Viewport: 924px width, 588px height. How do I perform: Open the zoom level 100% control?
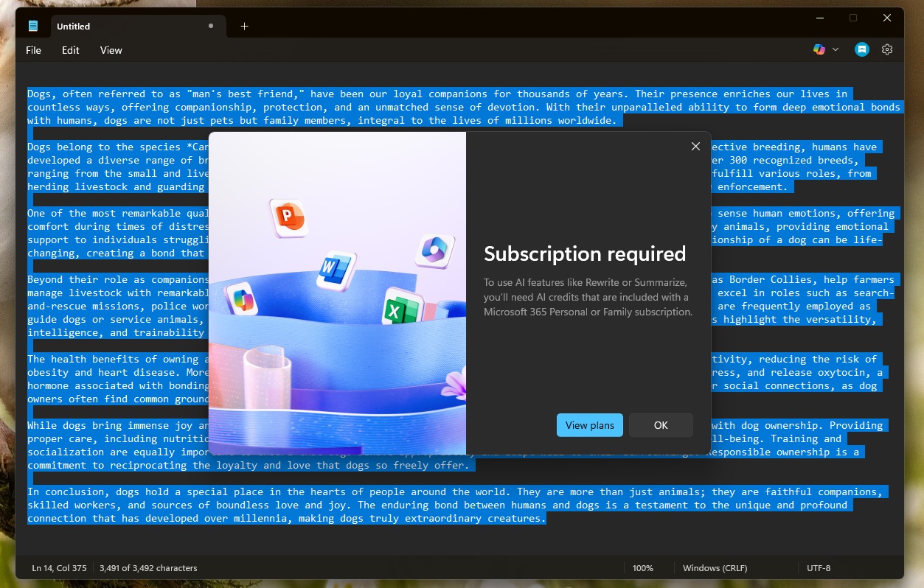[x=643, y=567]
